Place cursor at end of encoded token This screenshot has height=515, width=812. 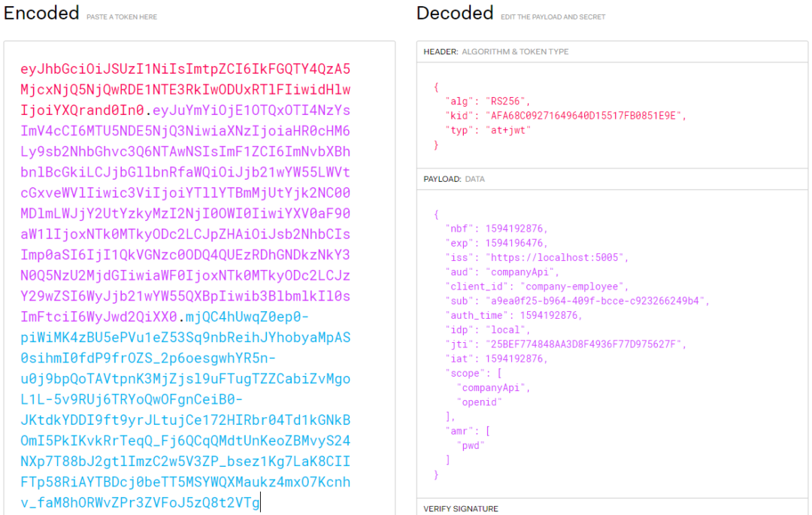coord(260,503)
